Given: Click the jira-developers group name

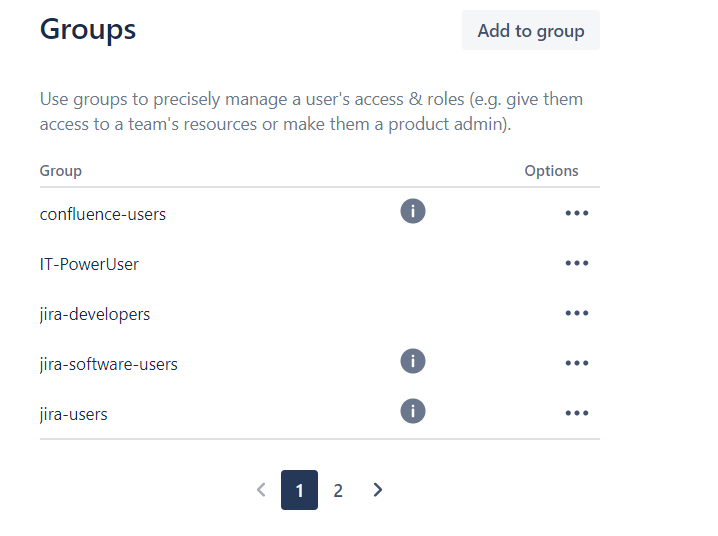Looking at the screenshot, I should coord(95,314).
